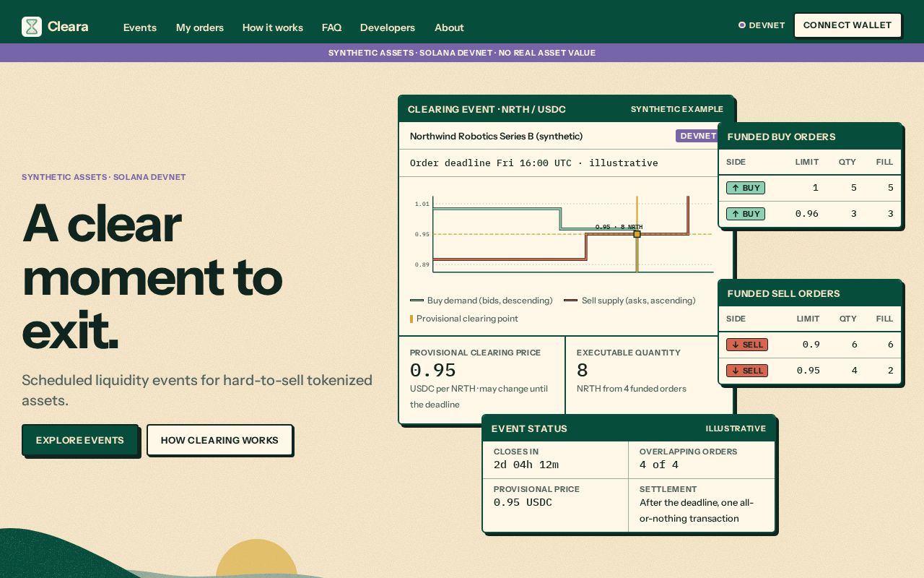Open the About nav link
The width and height of the screenshot is (924, 578).
click(x=449, y=27)
